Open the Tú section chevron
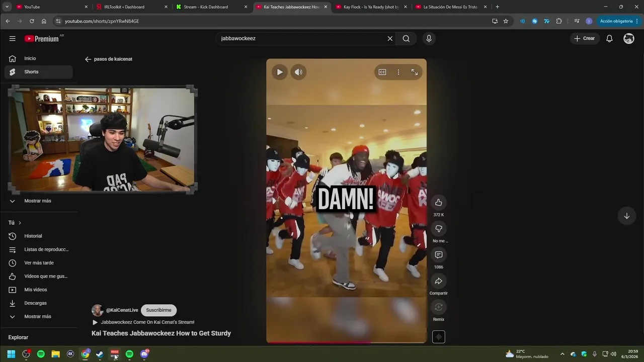644x362 pixels. (x=20, y=223)
